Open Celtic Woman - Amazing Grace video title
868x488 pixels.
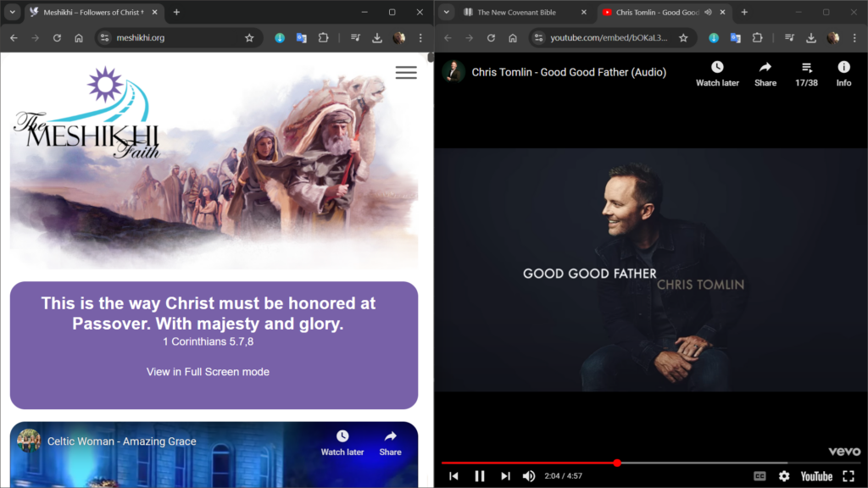122,441
